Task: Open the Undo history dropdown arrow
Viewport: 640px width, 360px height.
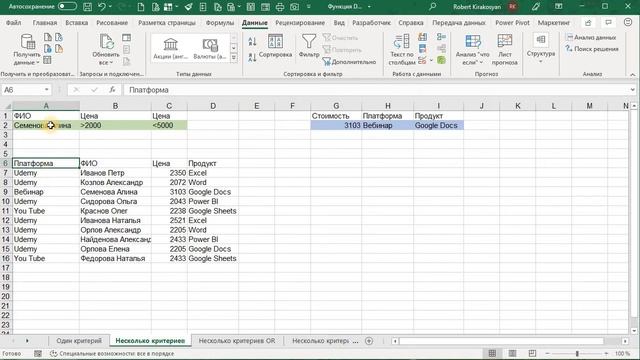Action: pyautogui.click(x=110, y=7)
